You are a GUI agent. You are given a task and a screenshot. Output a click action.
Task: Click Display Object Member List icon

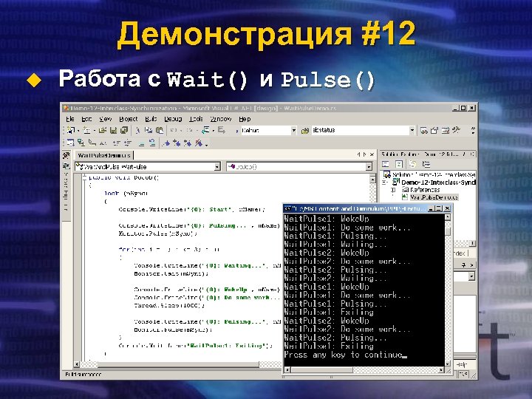[71, 143]
